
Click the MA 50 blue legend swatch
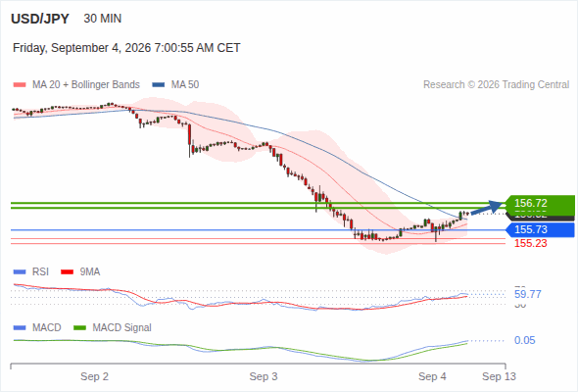tap(159, 85)
